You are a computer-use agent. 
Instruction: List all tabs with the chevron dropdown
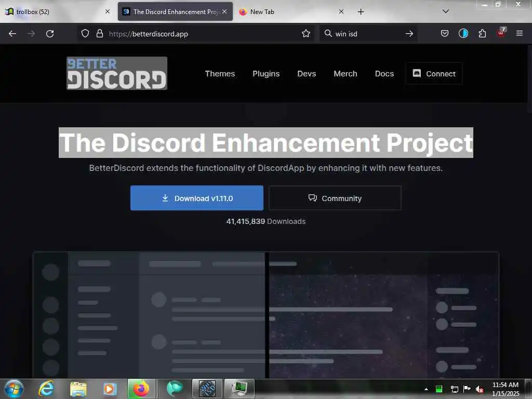(445, 11)
